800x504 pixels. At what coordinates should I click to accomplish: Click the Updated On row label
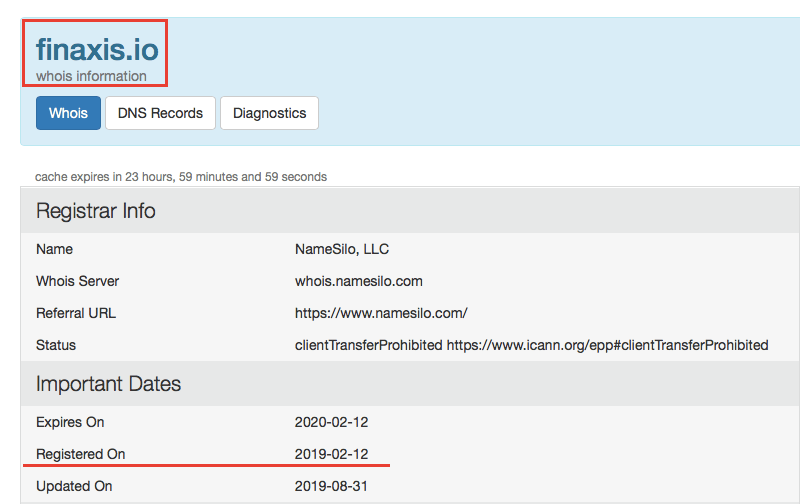click(x=74, y=486)
